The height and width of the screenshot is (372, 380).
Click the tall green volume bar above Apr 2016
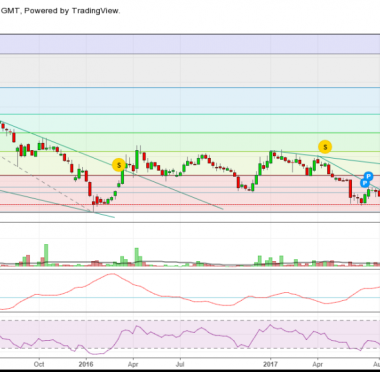[136, 257]
